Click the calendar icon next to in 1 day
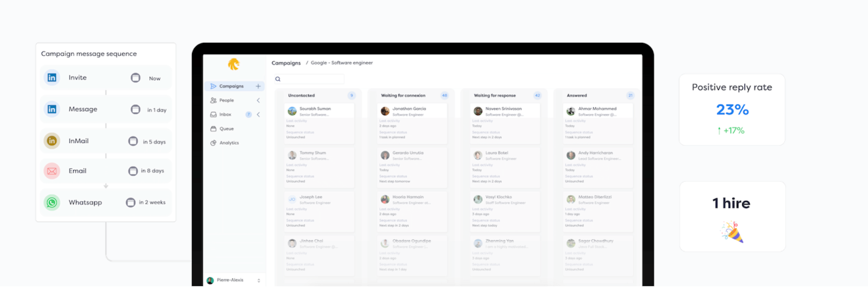The width and height of the screenshot is (868, 307). click(x=136, y=109)
